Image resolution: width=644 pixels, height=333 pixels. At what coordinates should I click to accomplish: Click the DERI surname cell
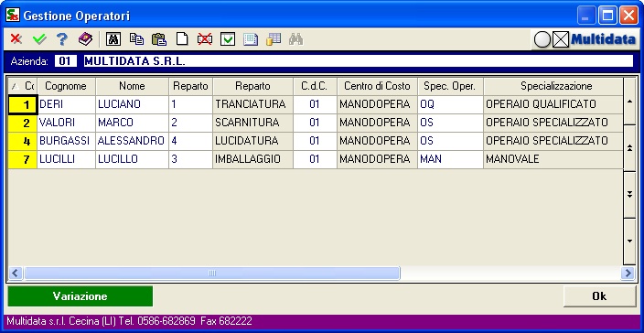(66, 104)
